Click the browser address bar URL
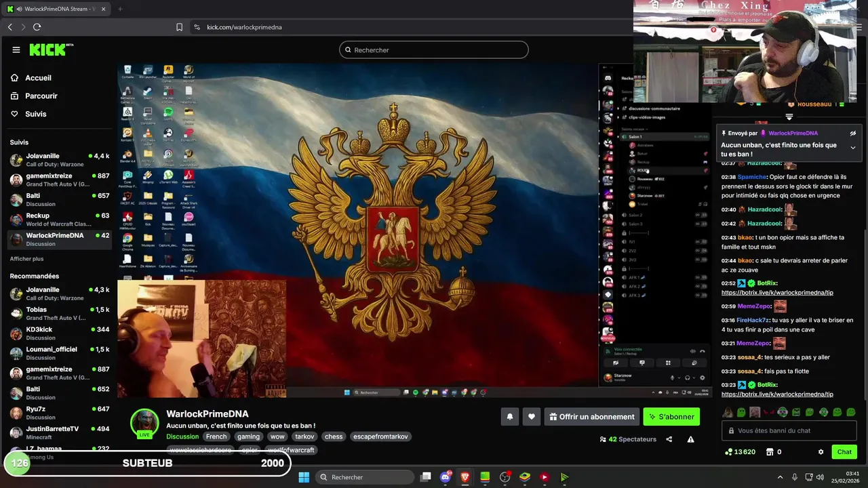 pyautogui.click(x=244, y=27)
